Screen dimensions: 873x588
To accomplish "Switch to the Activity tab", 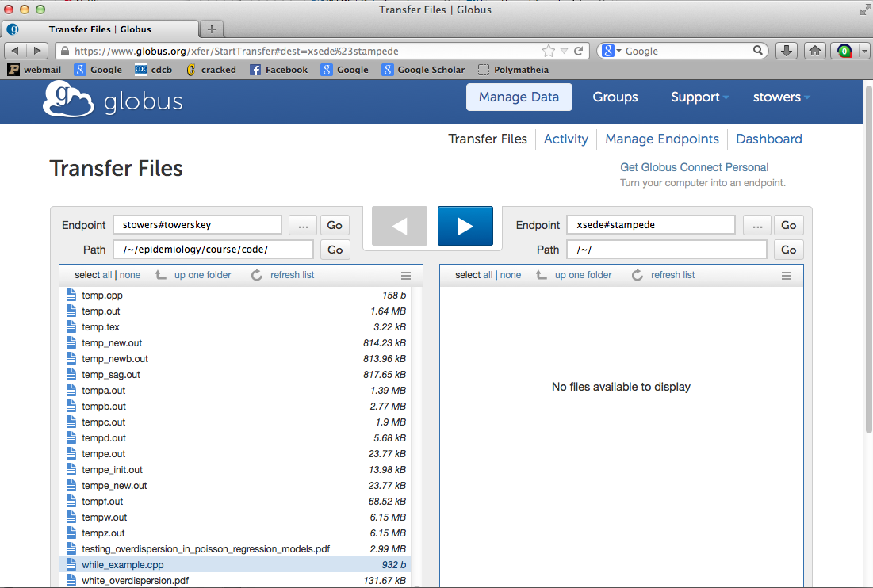I will tap(565, 139).
